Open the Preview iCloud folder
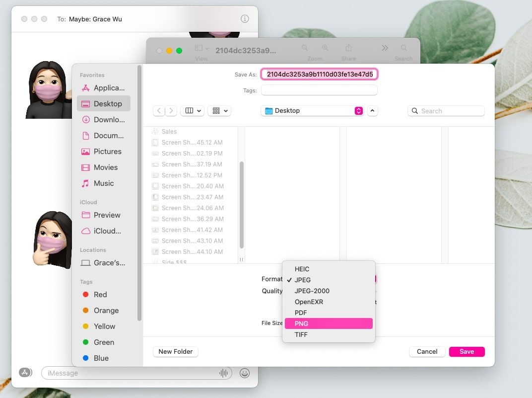The image size is (532, 398). click(104, 215)
